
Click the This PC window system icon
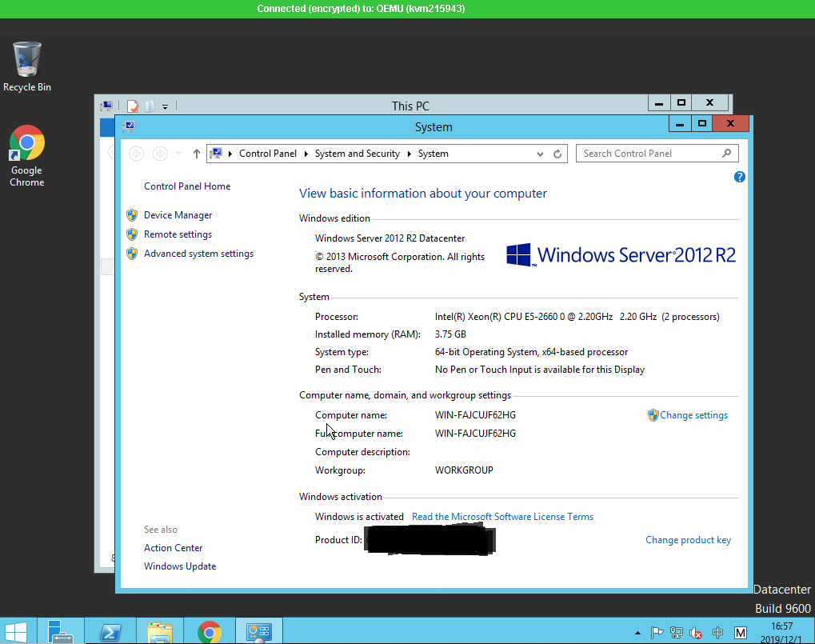[x=106, y=106]
